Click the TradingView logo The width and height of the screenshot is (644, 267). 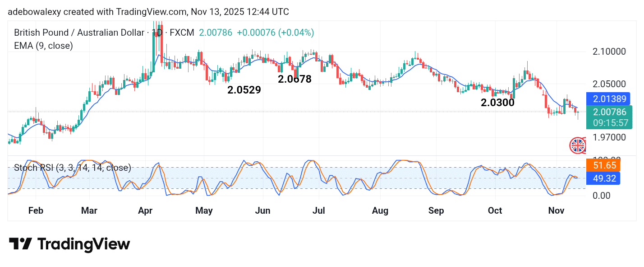[x=70, y=244]
